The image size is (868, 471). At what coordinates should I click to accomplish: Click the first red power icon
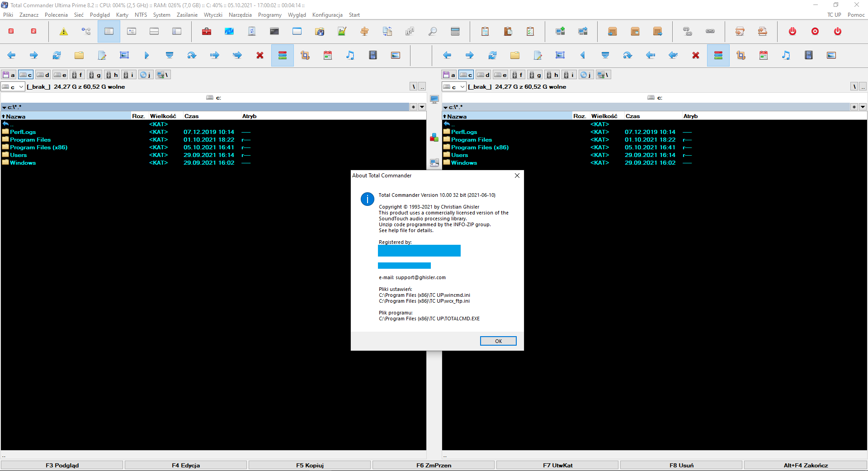(x=793, y=31)
